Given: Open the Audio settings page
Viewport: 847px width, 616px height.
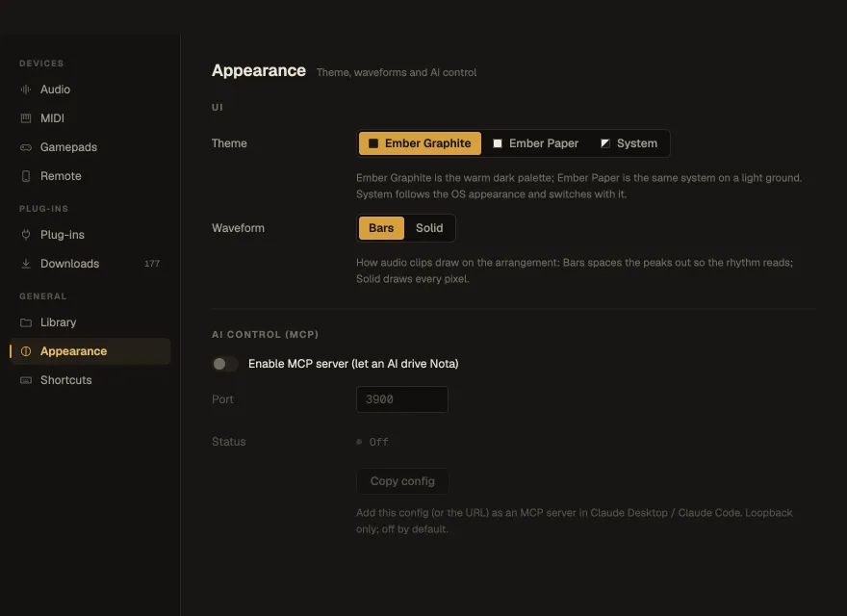Looking at the screenshot, I should [90, 90].
